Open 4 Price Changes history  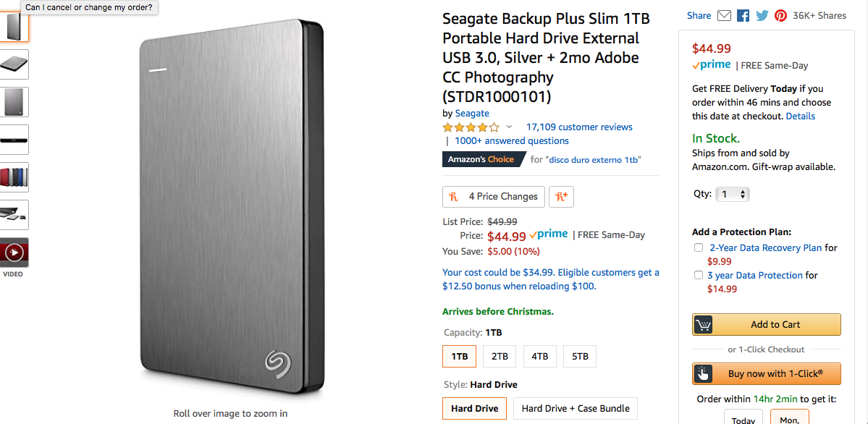(x=494, y=196)
